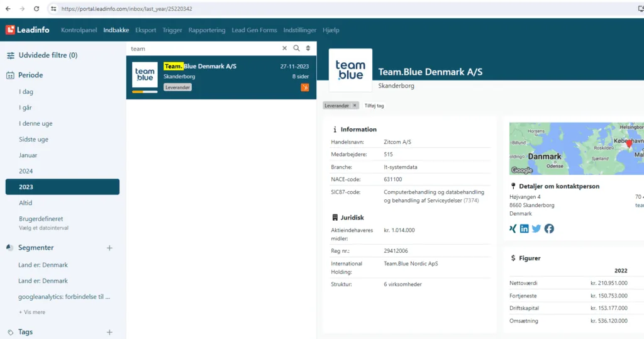
Task: Click the NACE-code value 631100
Action: click(x=392, y=179)
